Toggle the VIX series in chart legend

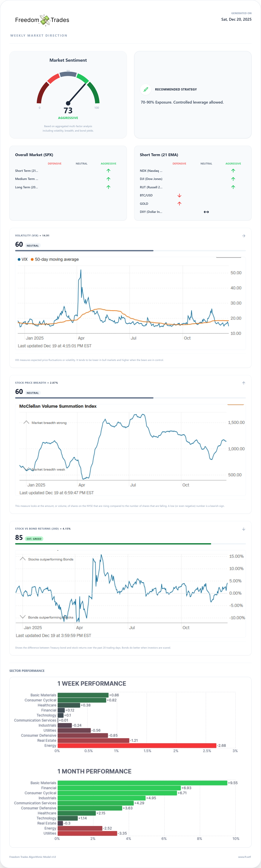[23, 259]
